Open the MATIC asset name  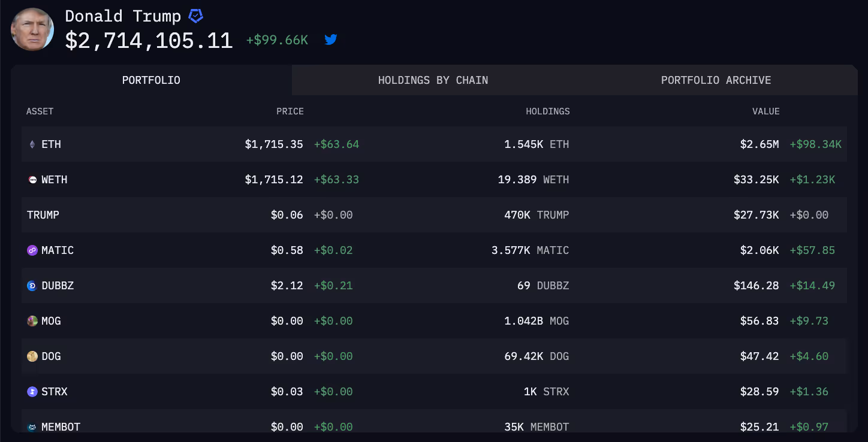58,250
